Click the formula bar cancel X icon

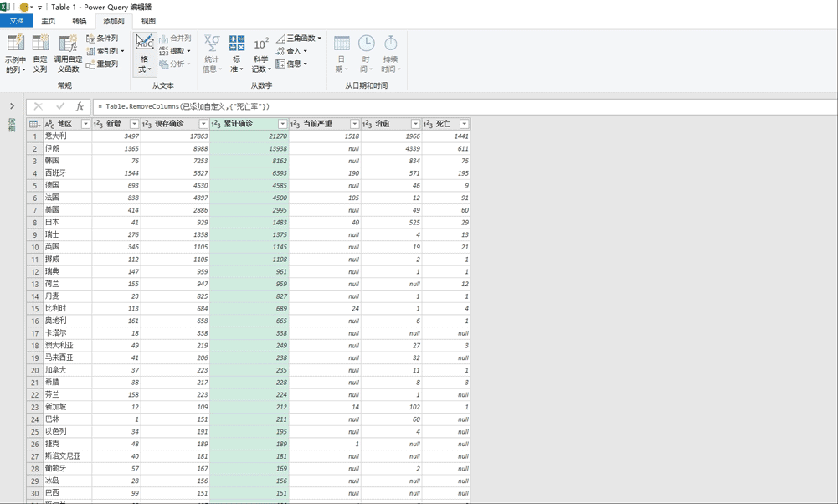(x=38, y=106)
